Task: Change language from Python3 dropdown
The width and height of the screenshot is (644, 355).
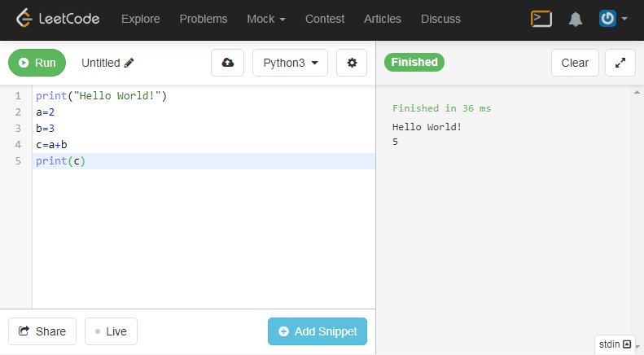Action: click(x=290, y=63)
